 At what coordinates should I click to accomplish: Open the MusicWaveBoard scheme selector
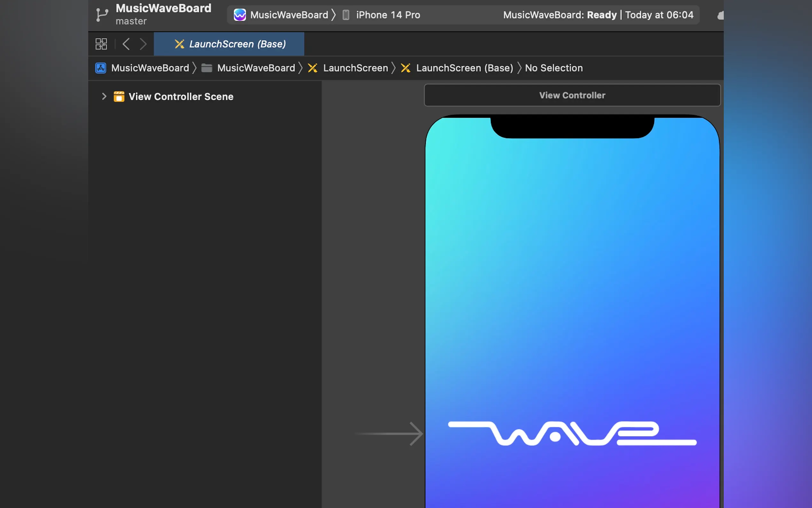click(x=289, y=15)
